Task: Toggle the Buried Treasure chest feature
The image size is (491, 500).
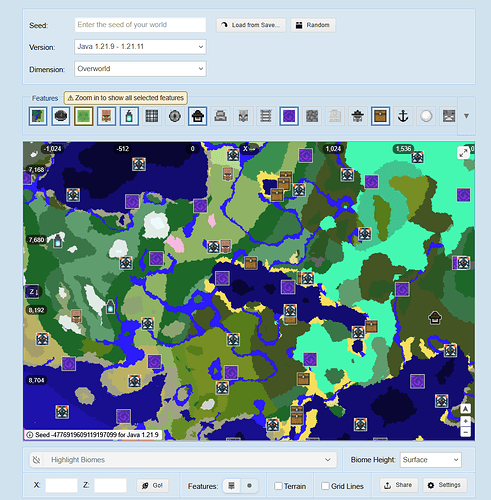Action: pos(380,116)
